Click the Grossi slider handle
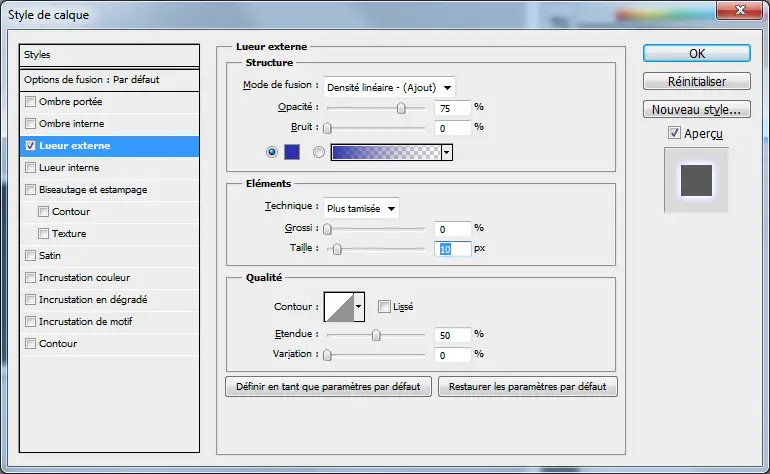Viewport: 770px width, 474px height. click(x=327, y=229)
